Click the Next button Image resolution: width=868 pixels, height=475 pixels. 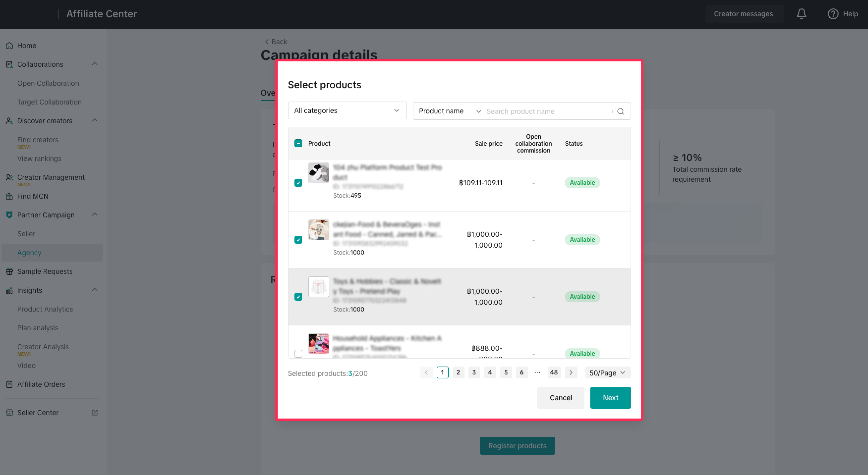(610, 397)
